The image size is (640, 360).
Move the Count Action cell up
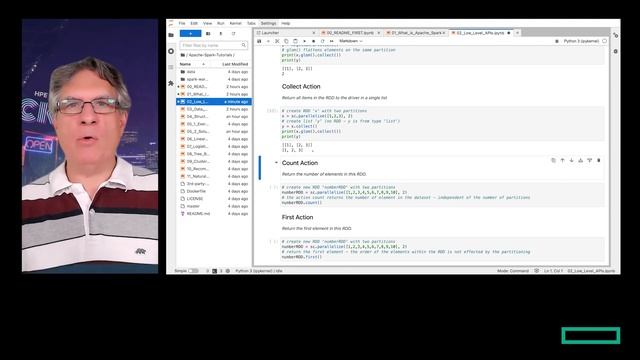[x=562, y=160]
